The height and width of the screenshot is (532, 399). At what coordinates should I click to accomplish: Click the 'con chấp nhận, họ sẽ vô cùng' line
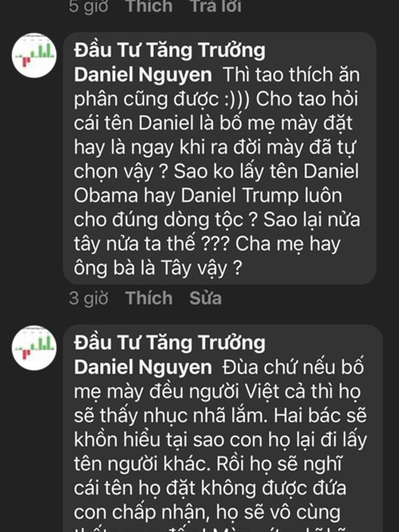(x=207, y=513)
